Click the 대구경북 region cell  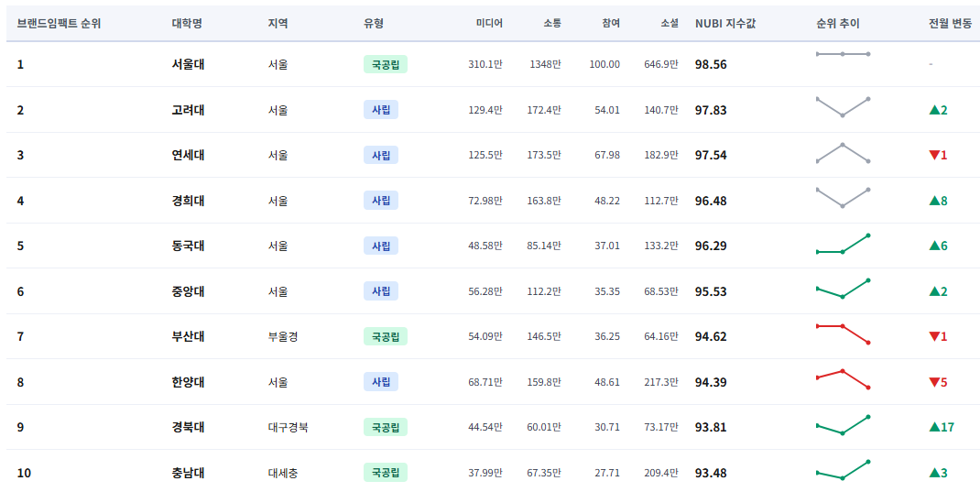coord(289,427)
